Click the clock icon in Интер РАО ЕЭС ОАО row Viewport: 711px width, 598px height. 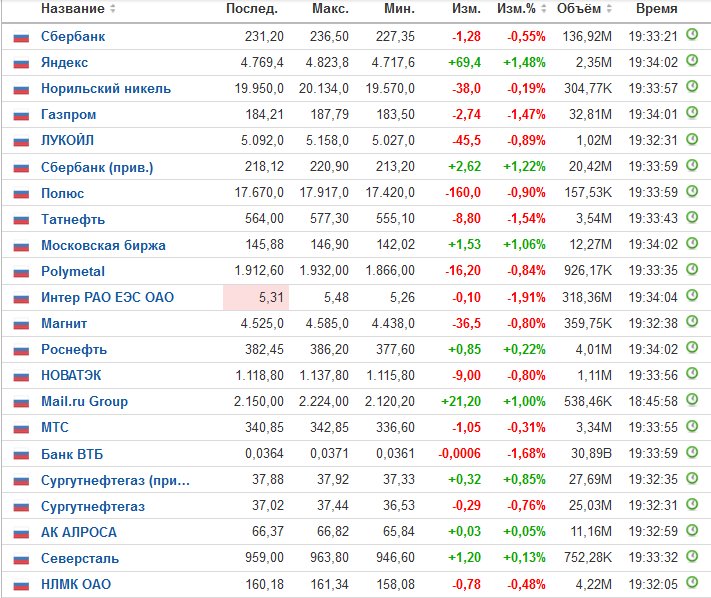pyautogui.click(x=692, y=295)
